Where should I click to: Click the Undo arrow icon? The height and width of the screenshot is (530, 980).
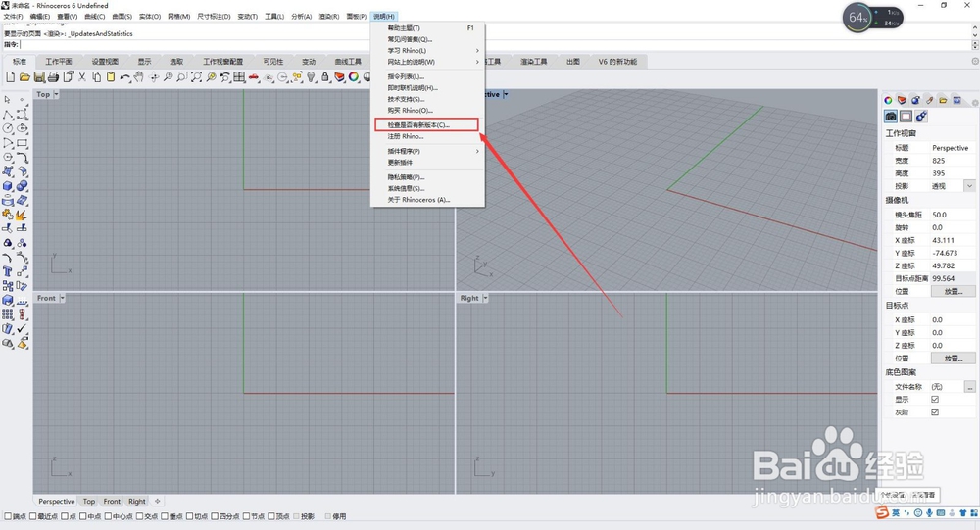125,76
